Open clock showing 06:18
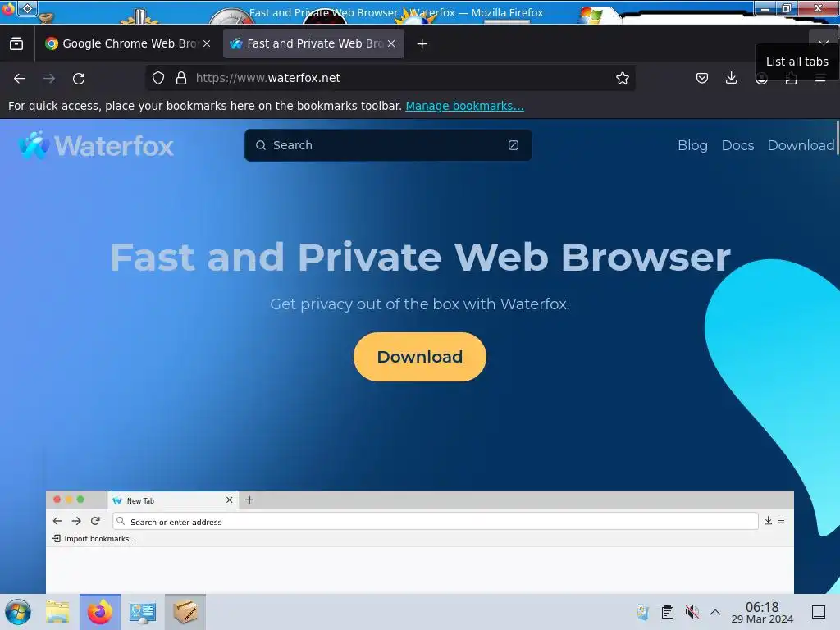Image resolution: width=840 pixels, height=630 pixels. pyautogui.click(x=762, y=612)
